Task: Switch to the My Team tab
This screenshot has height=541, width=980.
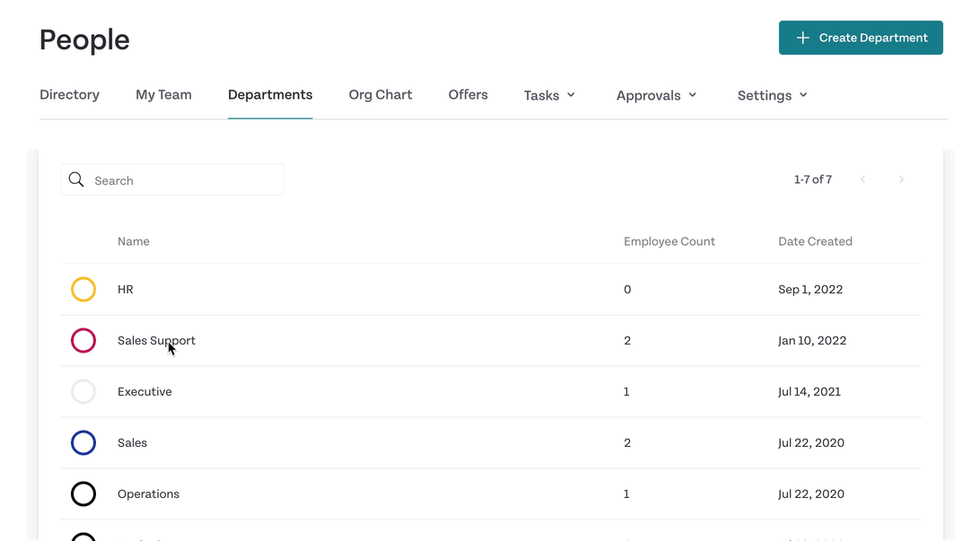Action: pyautogui.click(x=163, y=95)
